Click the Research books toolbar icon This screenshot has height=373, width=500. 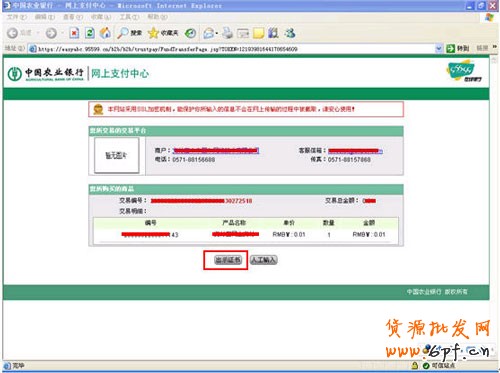273,33
